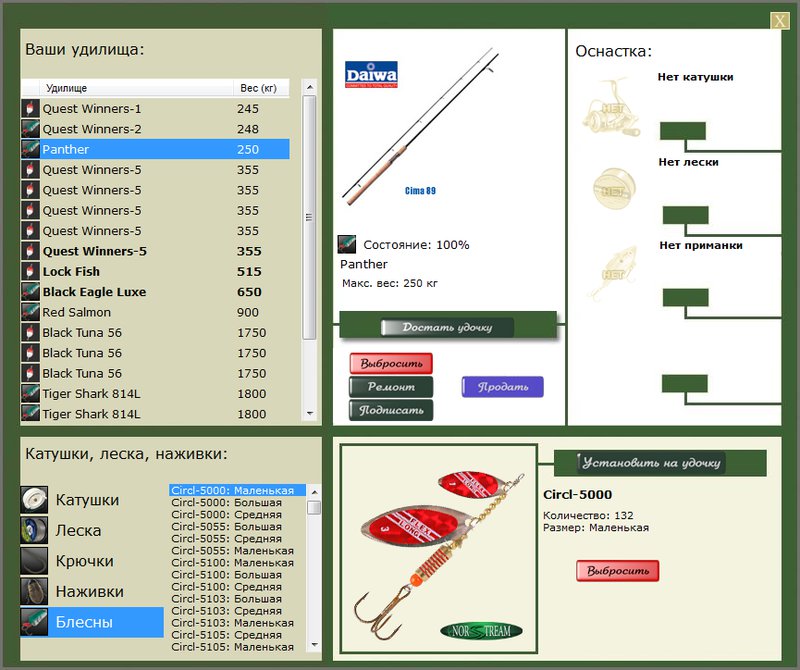Click Выбросить button under the rod info
Screen dimensions: 800x670
click(x=391, y=363)
